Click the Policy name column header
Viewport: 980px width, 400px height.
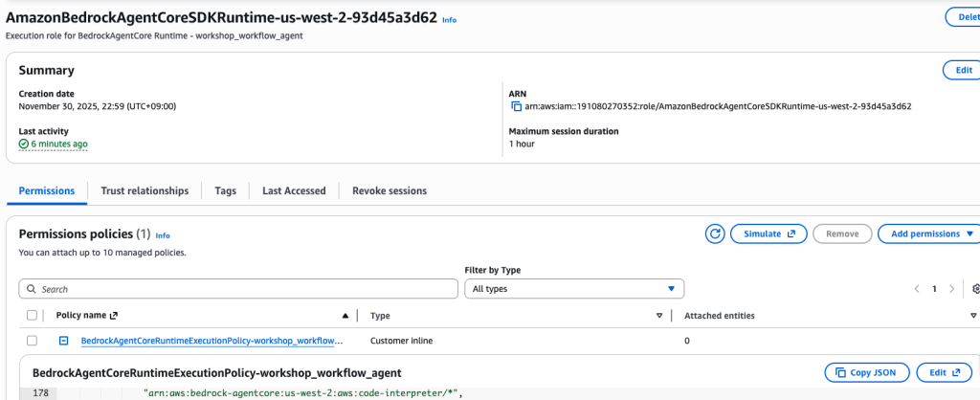80,316
